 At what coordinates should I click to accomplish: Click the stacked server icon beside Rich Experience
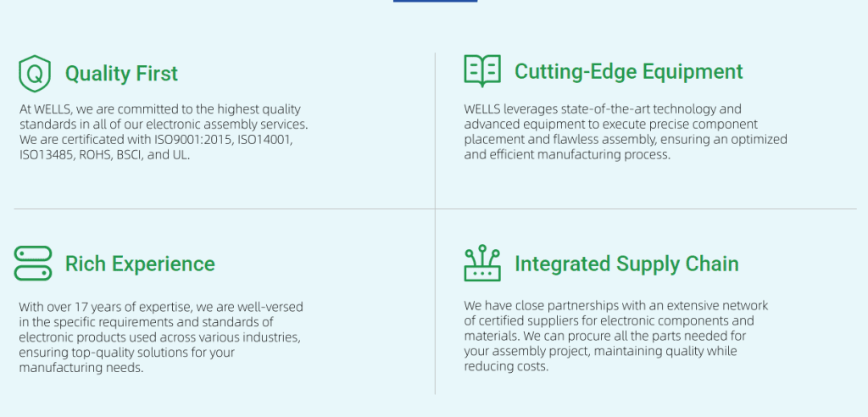[x=33, y=263]
